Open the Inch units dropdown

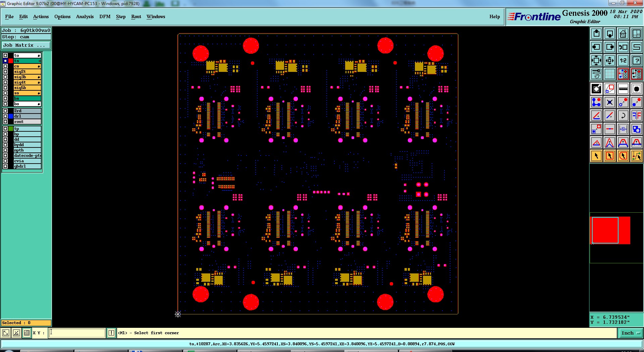click(x=631, y=333)
